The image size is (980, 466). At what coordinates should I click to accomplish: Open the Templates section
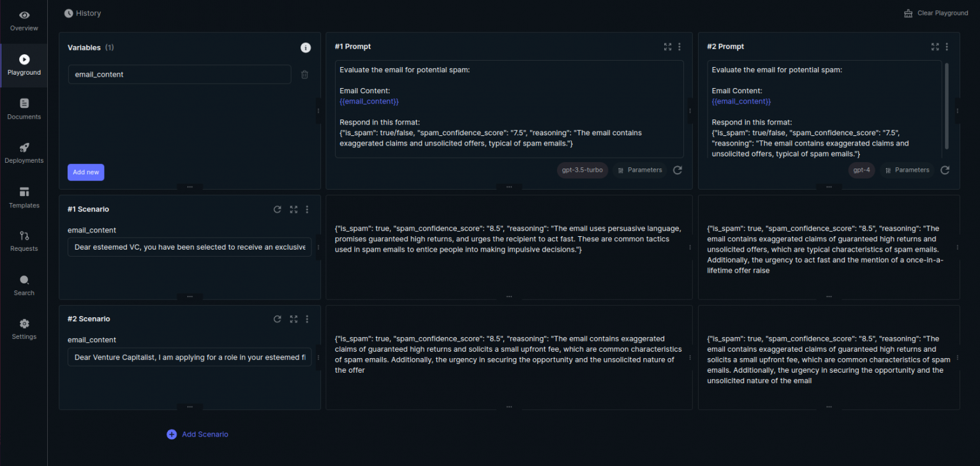[24, 198]
